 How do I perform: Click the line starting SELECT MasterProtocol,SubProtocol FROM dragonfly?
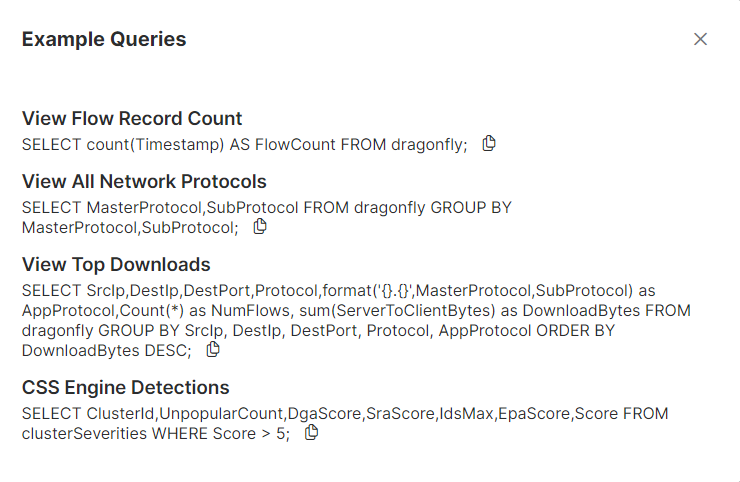pyautogui.click(x=266, y=208)
